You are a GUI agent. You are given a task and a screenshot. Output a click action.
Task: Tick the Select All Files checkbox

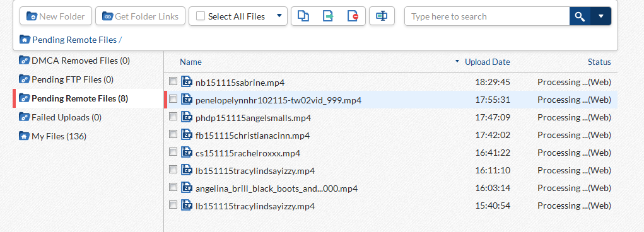pos(201,16)
